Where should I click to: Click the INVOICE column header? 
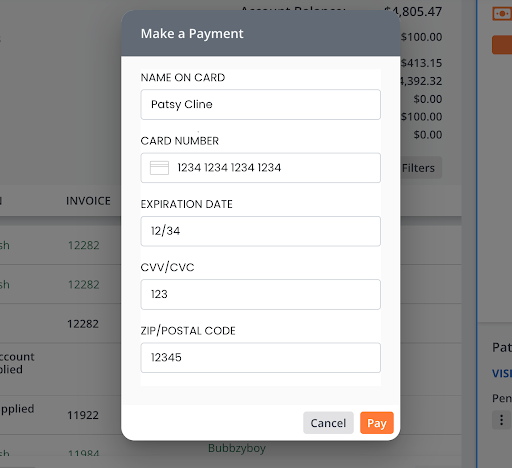(88, 201)
